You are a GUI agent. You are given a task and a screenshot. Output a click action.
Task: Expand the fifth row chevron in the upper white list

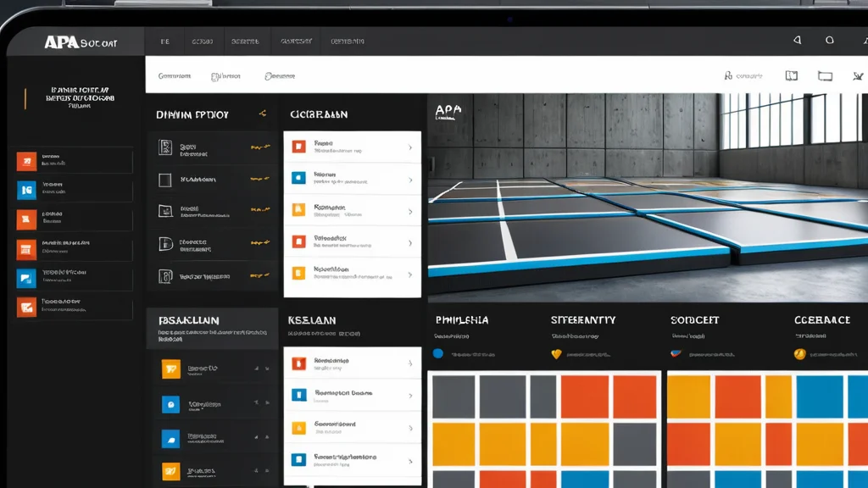coord(410,274)
